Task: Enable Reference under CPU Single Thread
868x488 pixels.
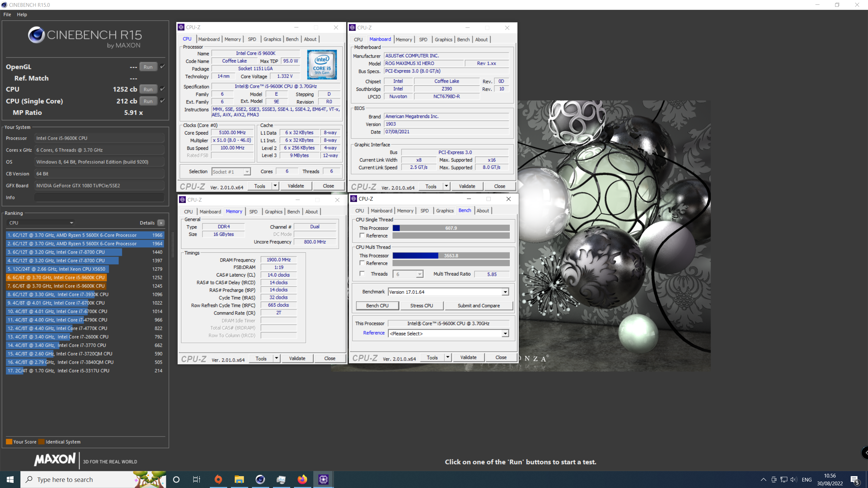Action: [362, 236]
